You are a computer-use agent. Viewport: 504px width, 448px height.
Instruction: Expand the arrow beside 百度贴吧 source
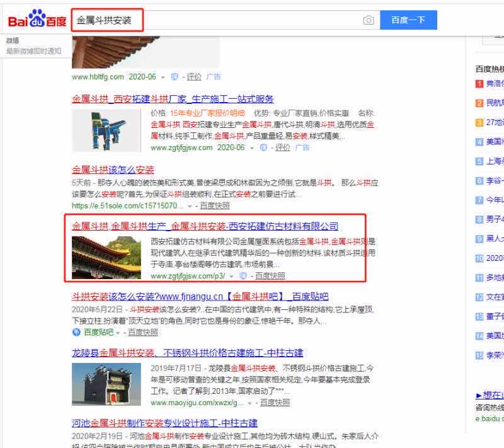click(x=118, y=333)
